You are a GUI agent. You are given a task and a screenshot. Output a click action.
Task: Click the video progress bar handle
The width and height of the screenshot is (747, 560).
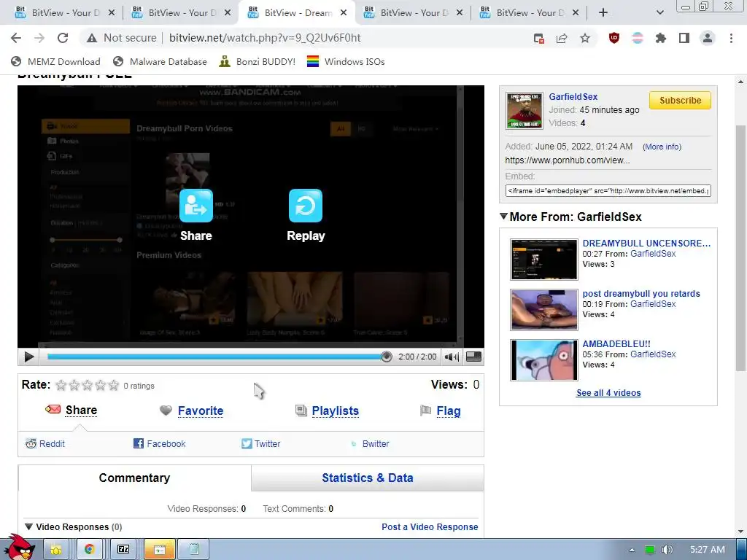tap(387, 357)
